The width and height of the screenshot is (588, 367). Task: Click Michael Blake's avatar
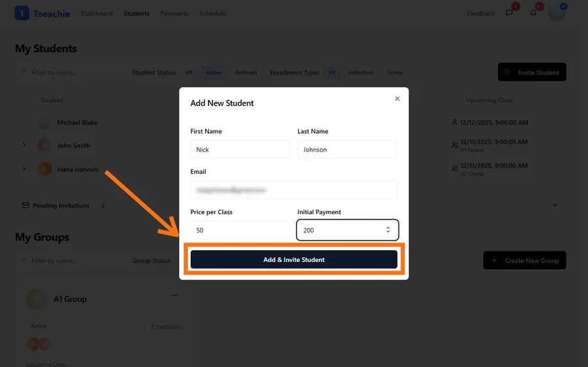(x=44, y=123)
